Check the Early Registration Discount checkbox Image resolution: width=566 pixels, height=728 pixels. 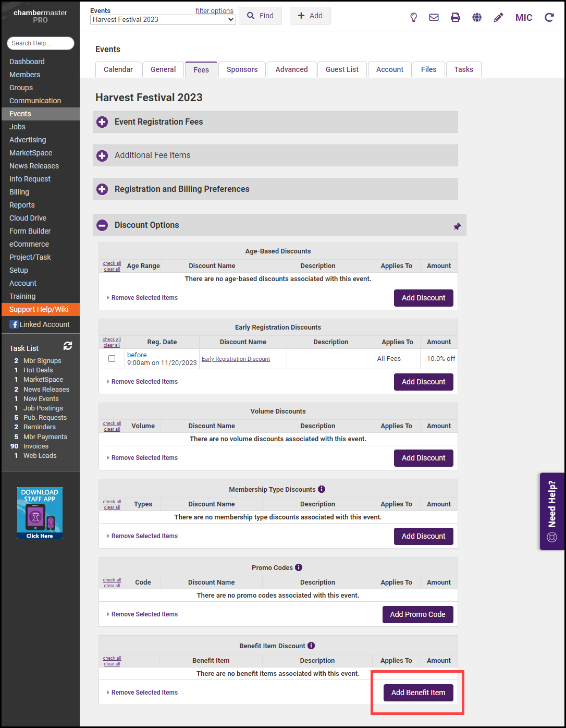click(112, 359)
